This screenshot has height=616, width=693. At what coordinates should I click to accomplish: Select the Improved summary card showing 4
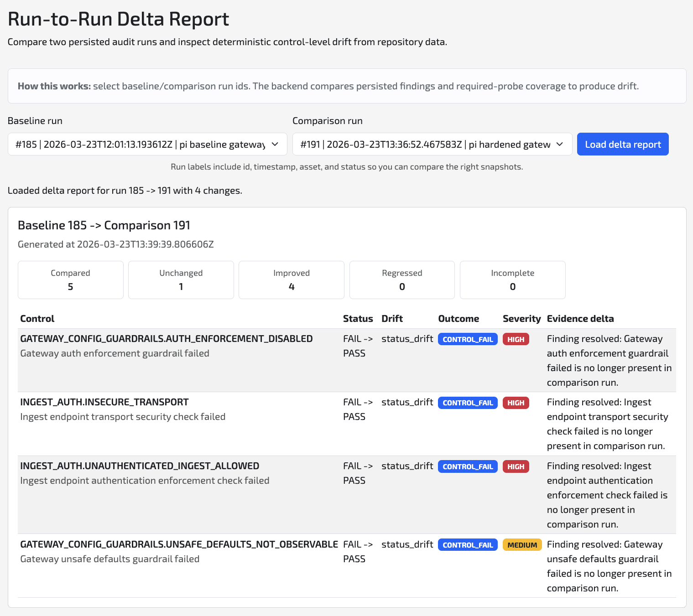291,280
